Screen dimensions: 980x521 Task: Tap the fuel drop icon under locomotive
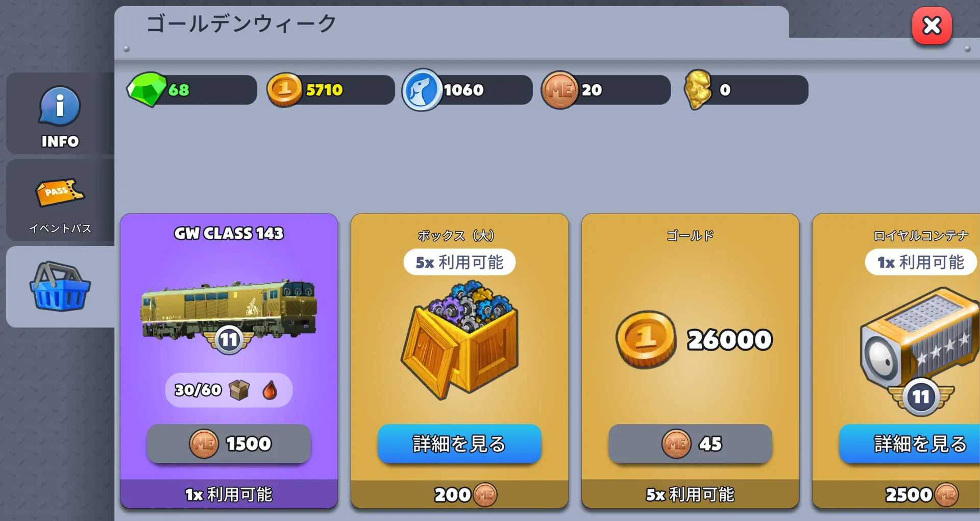[270, 390]
